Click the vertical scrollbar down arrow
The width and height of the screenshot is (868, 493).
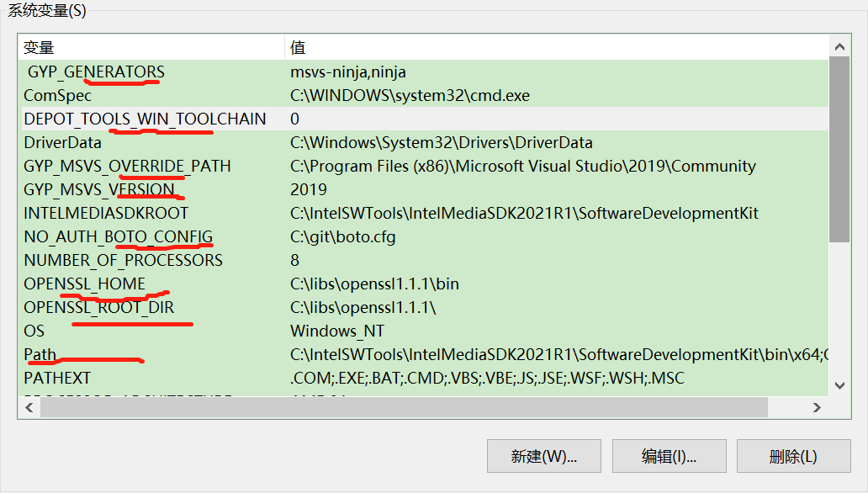[x=840, y=385]
